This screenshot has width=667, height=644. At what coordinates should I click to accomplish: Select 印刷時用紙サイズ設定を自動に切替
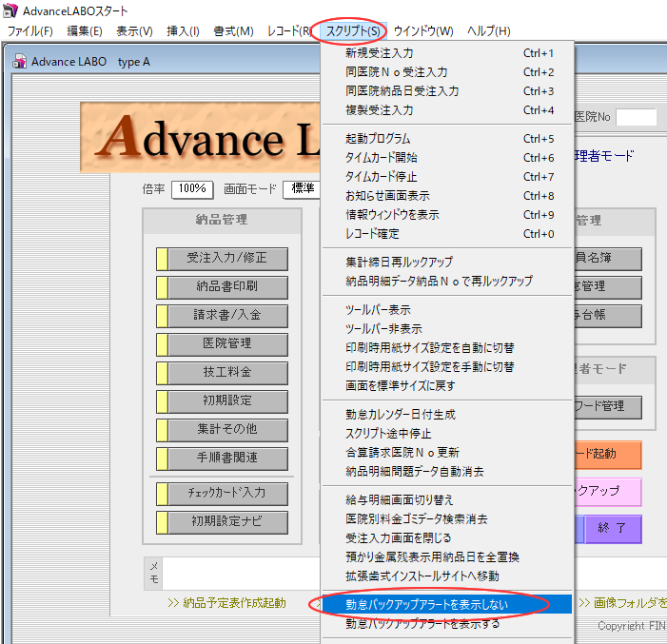pyautogui.click(x=446, y=348)
